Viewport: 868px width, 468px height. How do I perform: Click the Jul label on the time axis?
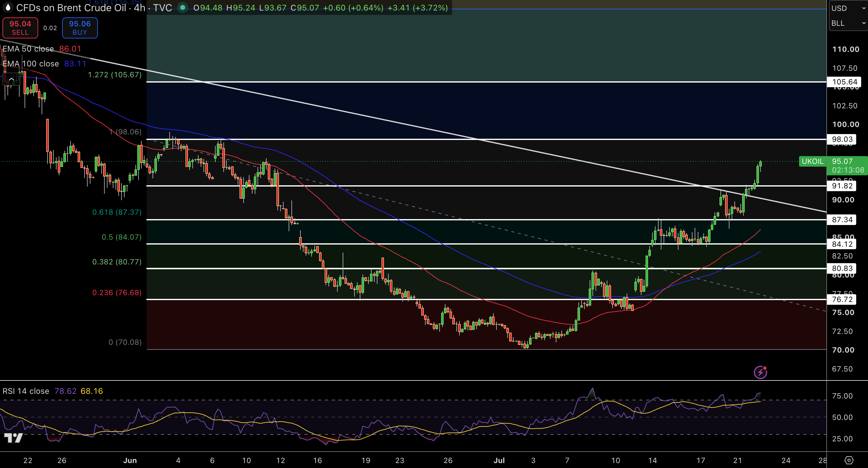pos(499,460)
